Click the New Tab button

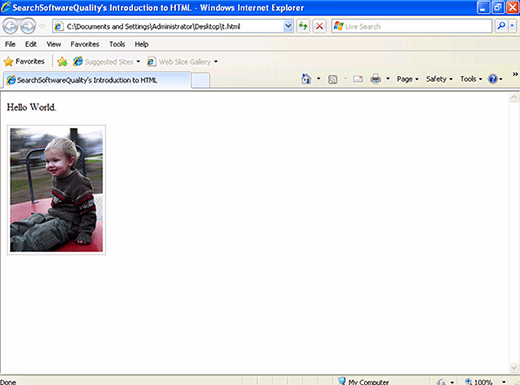point(200,81)
